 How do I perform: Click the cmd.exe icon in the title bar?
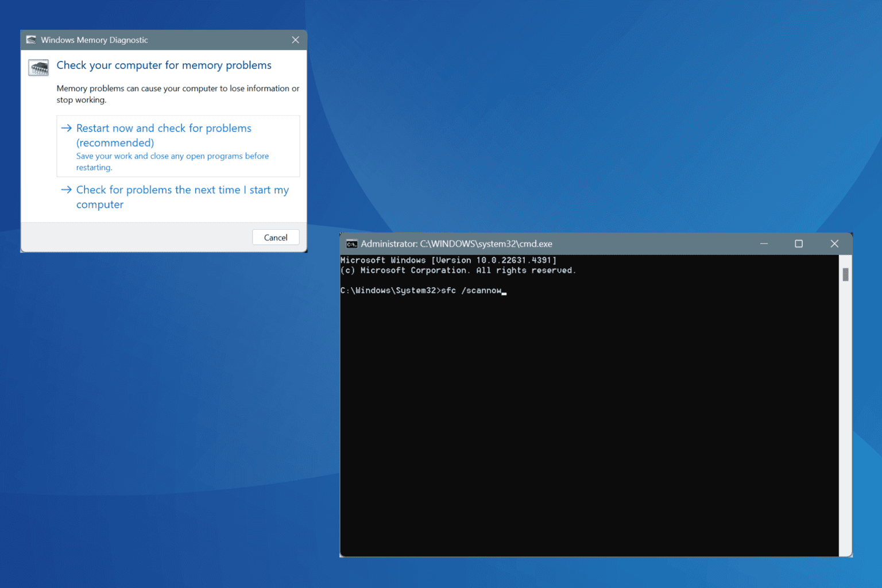[x=351, y=244]
